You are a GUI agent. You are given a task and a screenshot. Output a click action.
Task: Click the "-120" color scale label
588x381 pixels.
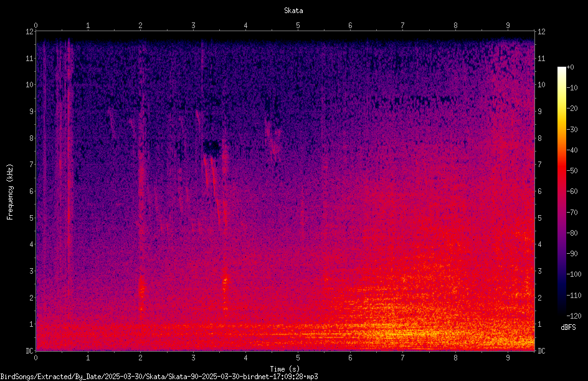(x=574, y=316)
